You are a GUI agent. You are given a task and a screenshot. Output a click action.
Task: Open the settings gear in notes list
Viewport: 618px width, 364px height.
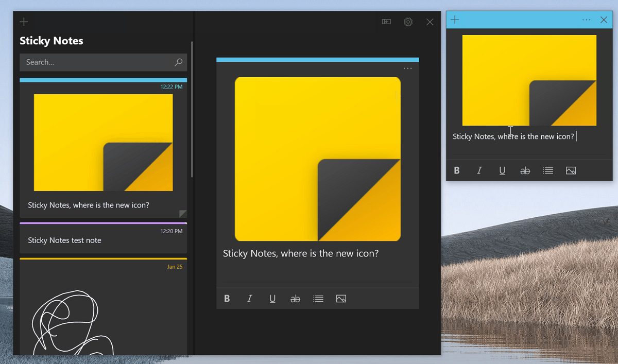408,22
